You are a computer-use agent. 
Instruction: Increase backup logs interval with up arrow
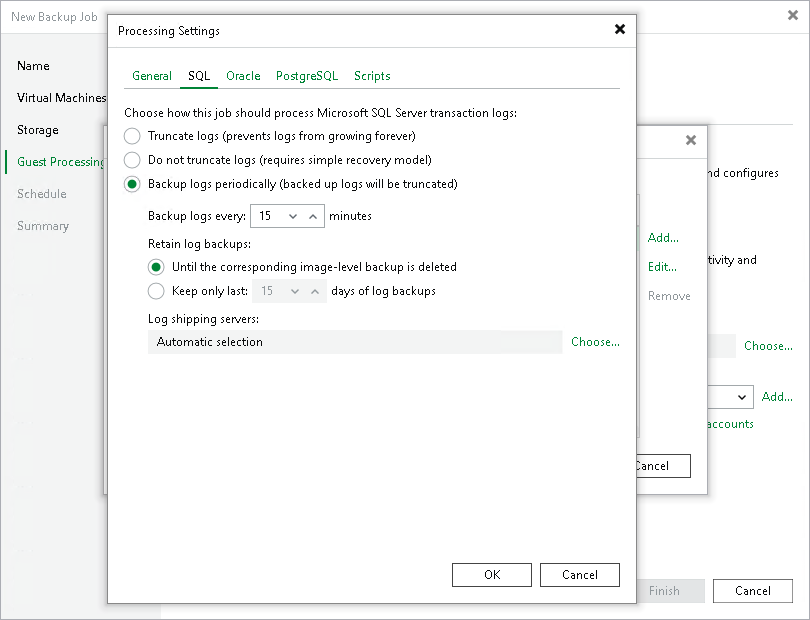click(x=313, y=216)
